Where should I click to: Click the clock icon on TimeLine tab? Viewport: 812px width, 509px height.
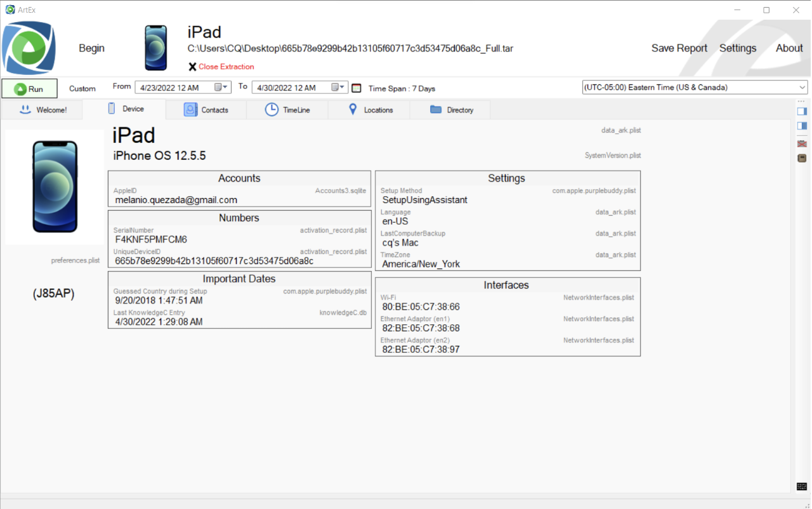click(x=272, y=110)
